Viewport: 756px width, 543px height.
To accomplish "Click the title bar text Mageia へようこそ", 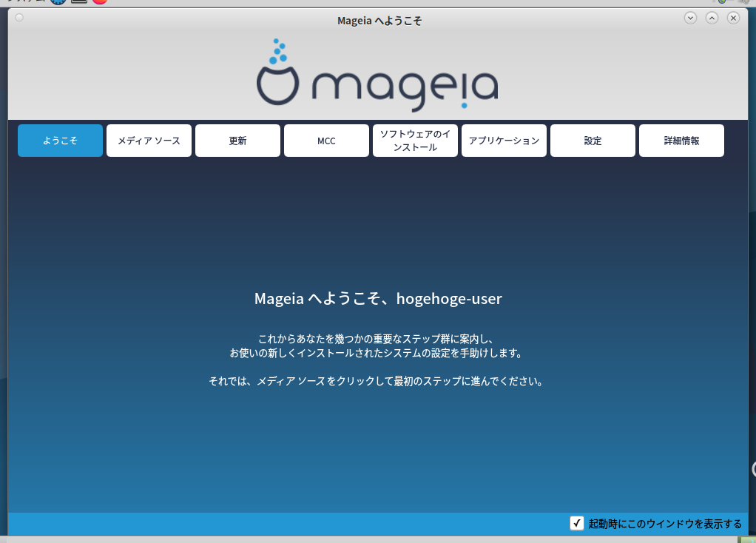I will [x=379, y=21].
